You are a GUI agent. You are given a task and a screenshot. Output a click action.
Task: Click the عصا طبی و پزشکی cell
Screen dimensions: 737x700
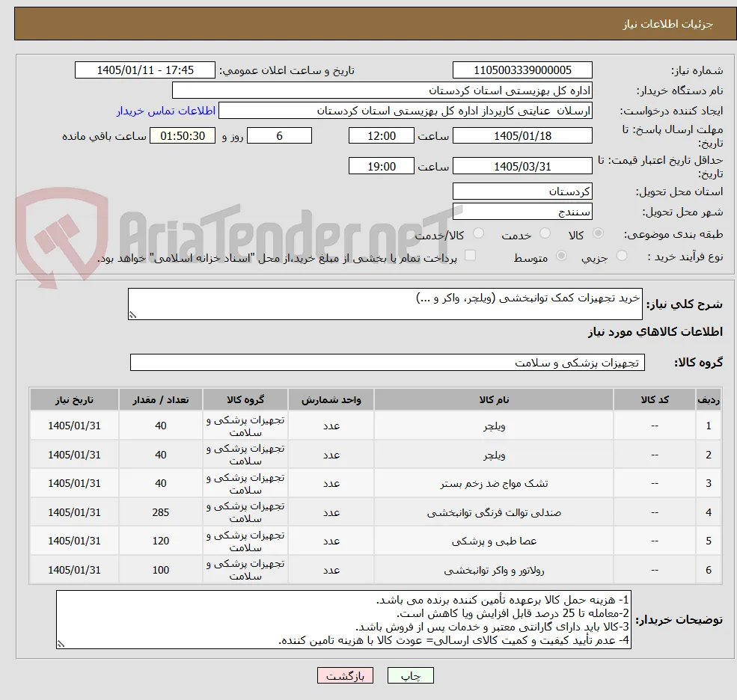(494, 541)
